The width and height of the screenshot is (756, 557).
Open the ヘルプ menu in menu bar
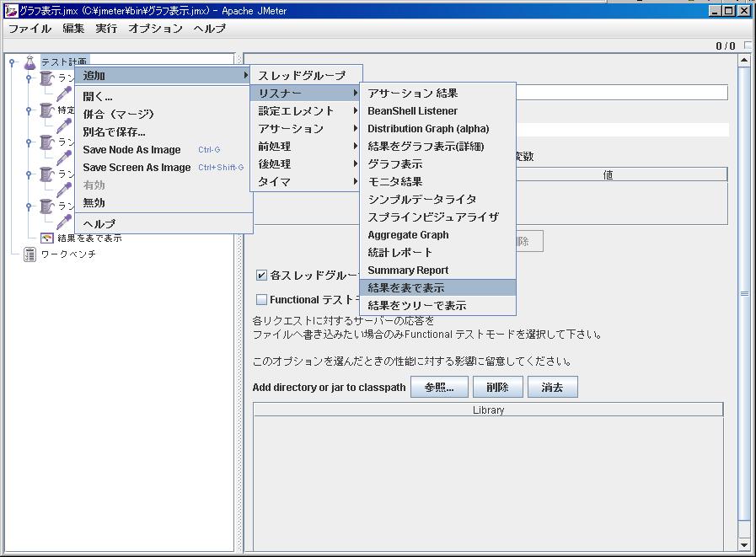pos(209,29)
